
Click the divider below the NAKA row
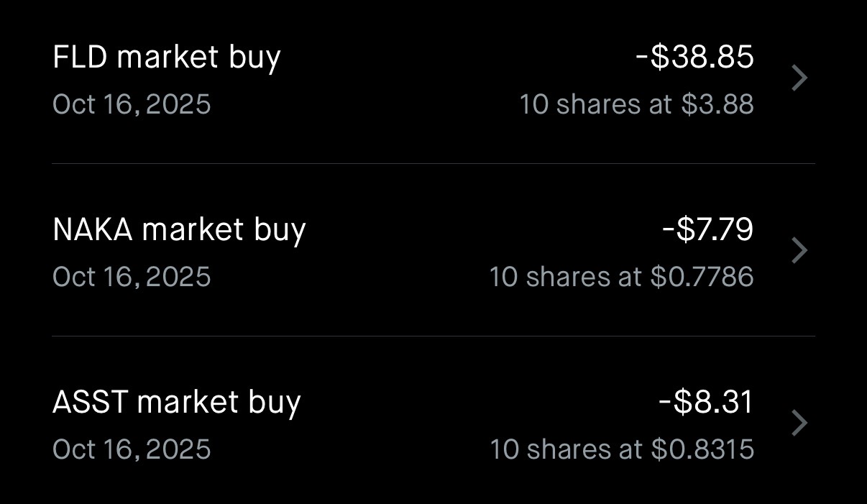(x=433, y=336)
